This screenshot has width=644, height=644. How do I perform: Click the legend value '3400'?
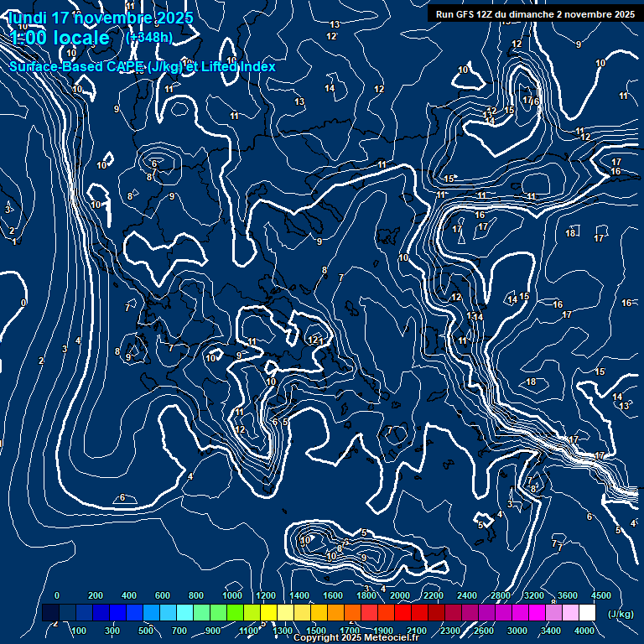click(x=551, y=631)
